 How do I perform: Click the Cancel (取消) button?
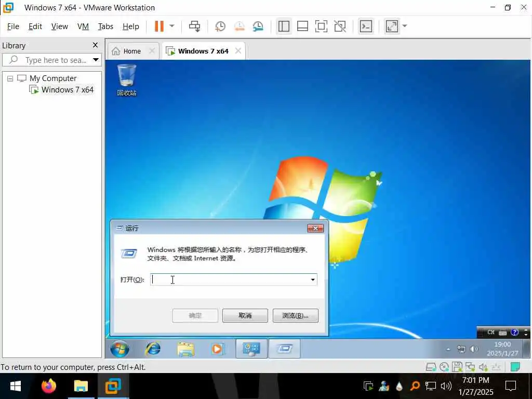[x=245, y=315]
